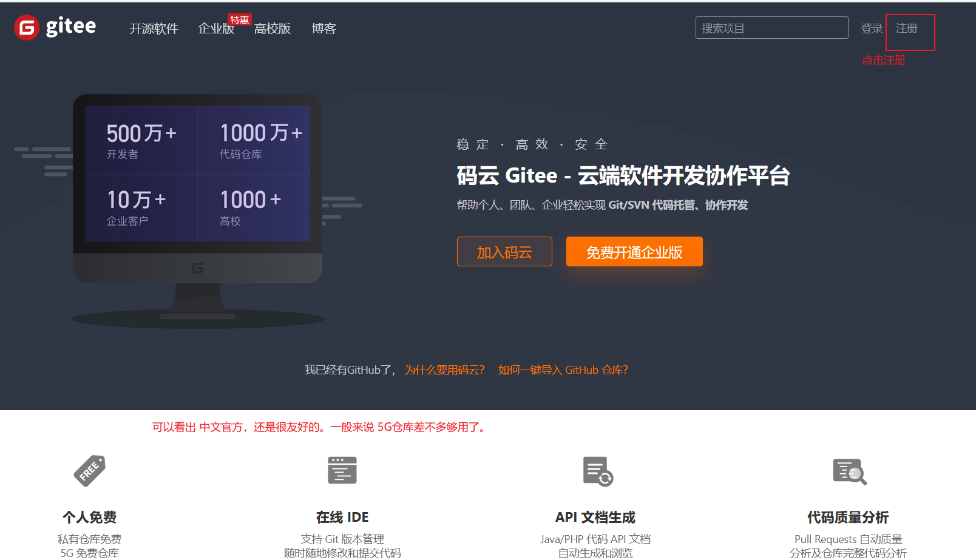Screen dimensions: 976x560
Task: Click the 随时随地修改和提交代码 text
Action: [342, 553]
